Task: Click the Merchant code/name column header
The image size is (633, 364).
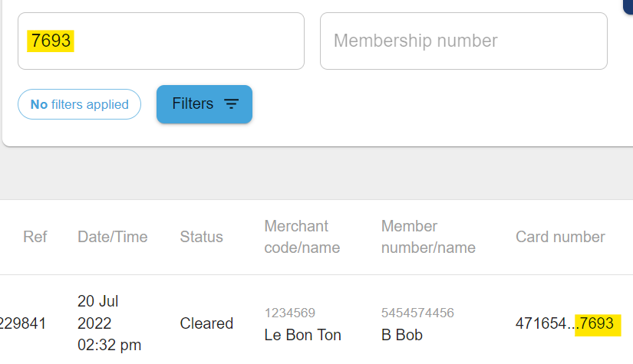Action: pos(302,237)
